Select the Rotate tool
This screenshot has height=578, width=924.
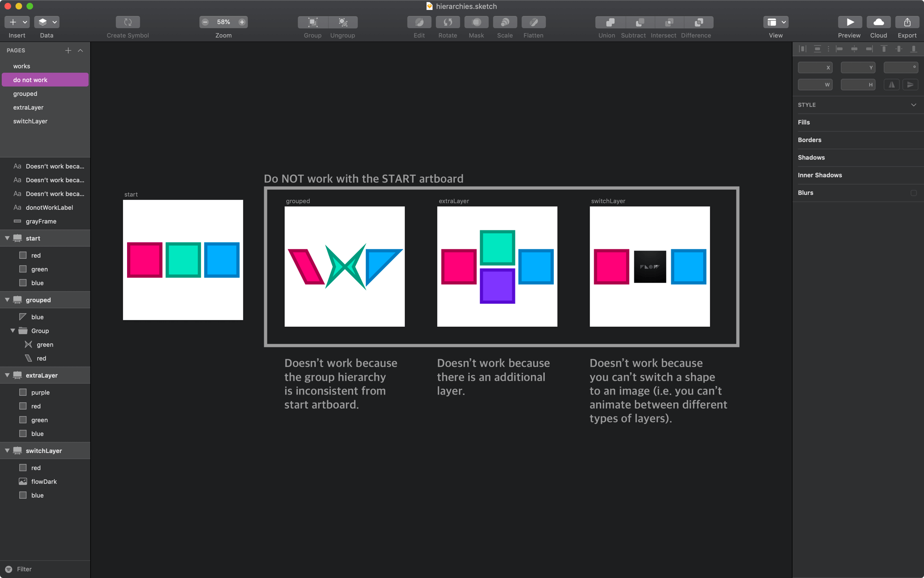tap(448, 22)
